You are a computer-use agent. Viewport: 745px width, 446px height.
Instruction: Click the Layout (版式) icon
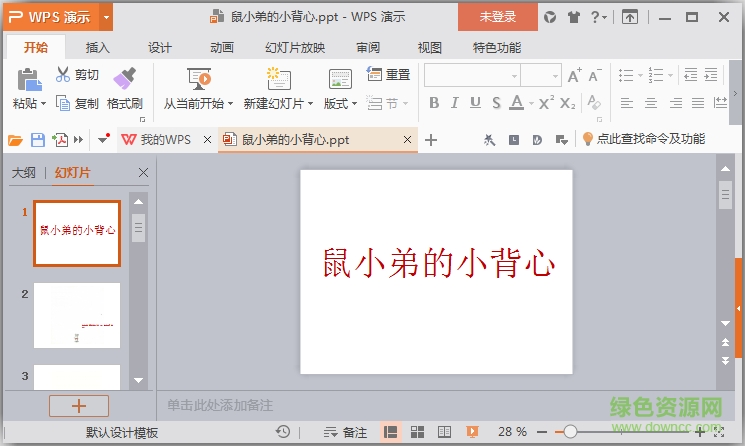pyautogui.click(x=340, y=79)
